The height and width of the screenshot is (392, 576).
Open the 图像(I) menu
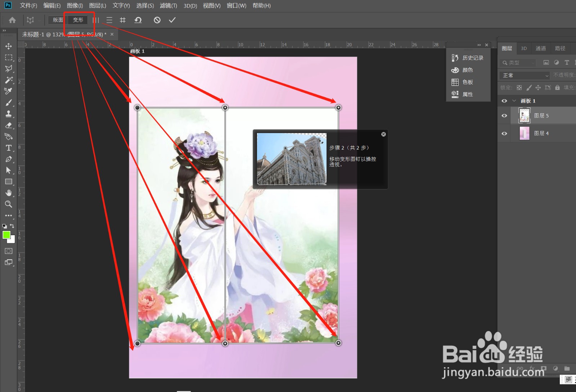pos(75,6)
